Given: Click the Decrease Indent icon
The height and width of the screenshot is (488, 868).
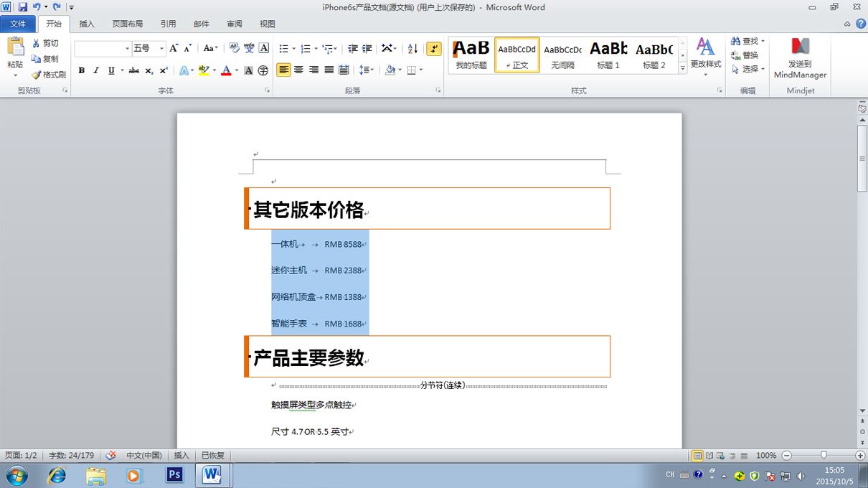Looking at the screenshot, I should (352, 48).
